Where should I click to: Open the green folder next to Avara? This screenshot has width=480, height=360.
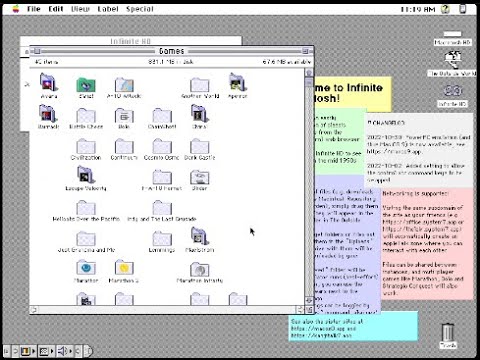click(86, 84)
